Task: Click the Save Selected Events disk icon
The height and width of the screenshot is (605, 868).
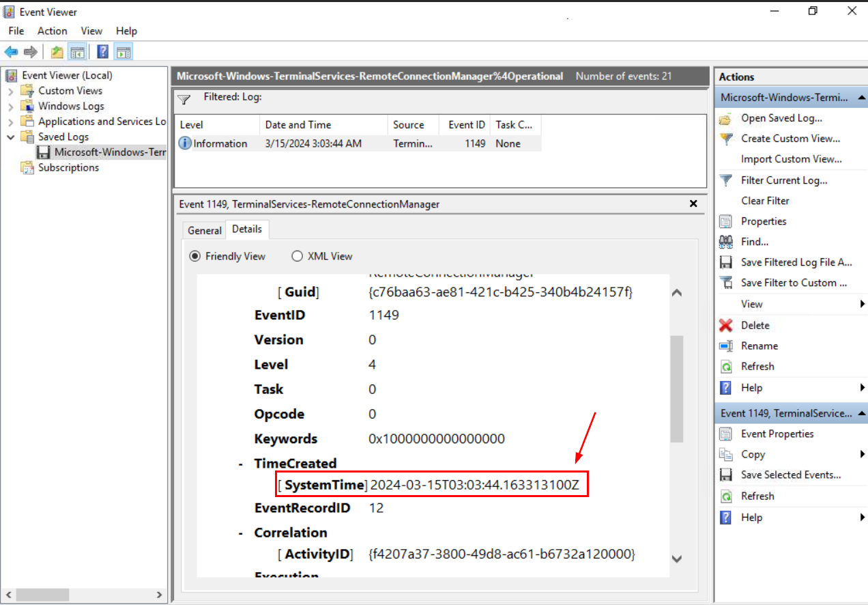Action: [727, 475]
